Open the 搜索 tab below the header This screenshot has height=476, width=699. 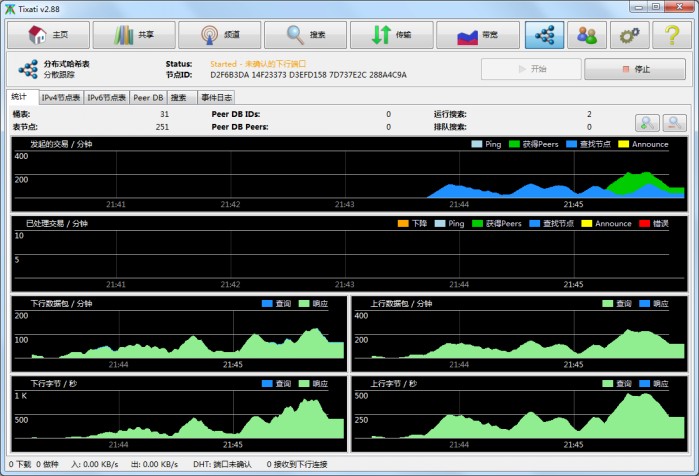pyautogui.click(x=182, y=98)
